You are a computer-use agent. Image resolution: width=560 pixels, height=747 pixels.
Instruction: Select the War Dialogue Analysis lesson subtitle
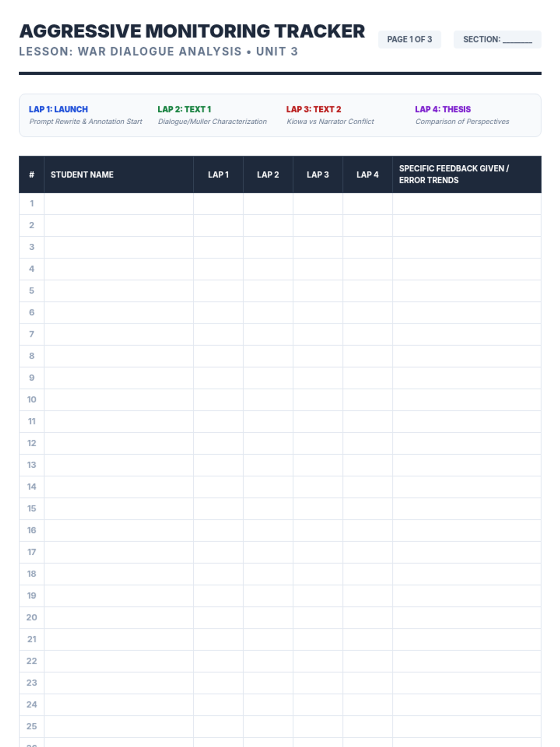(158, 51)
